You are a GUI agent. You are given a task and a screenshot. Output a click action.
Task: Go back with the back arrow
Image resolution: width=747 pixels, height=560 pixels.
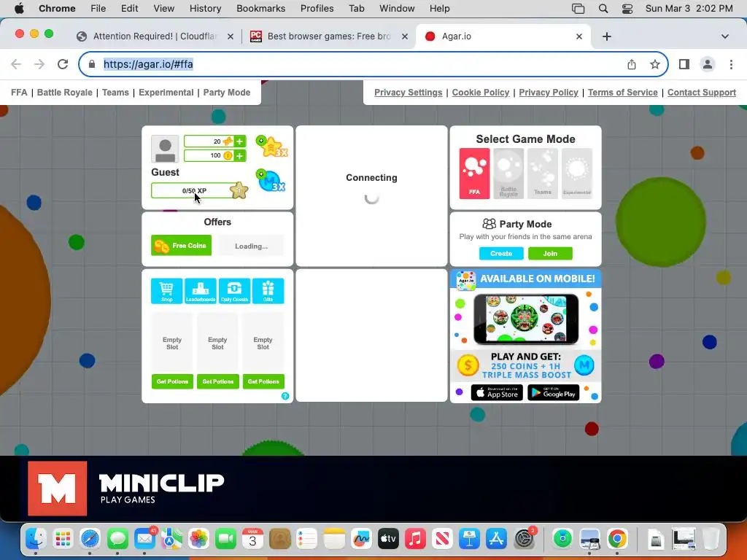click(16, 64)
